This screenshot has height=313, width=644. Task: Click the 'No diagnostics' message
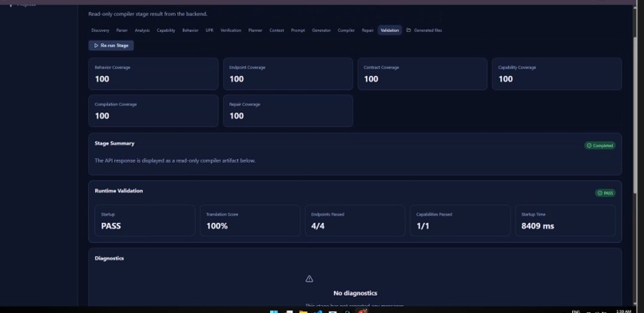tap(356, 293)
